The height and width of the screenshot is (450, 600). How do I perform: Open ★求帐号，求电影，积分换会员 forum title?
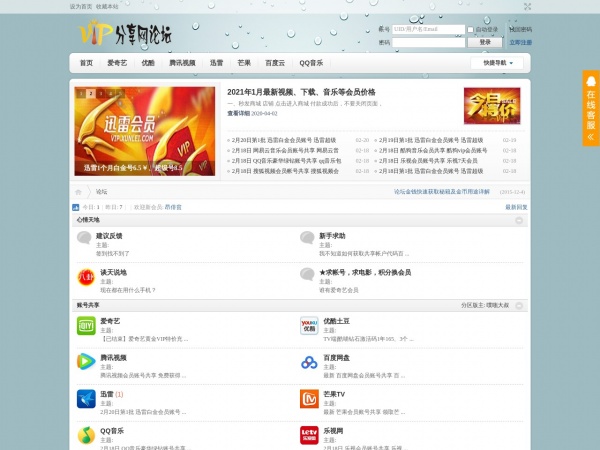click(x=365, y=272)
